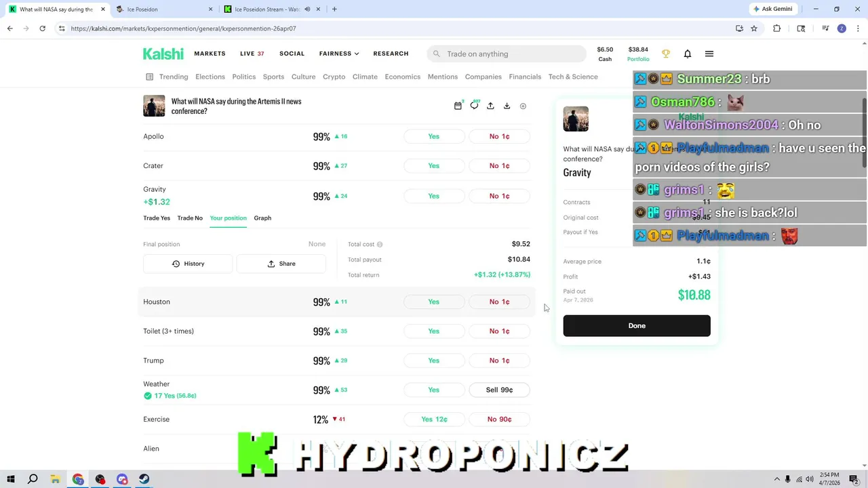Viewport: 868px width, 488px height.
Task: Click the calendar icon beside market title
Action: [458, 106]
